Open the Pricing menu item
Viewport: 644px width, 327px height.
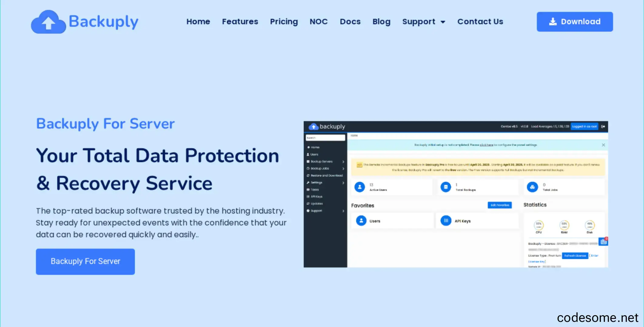[x=284, y=21]
